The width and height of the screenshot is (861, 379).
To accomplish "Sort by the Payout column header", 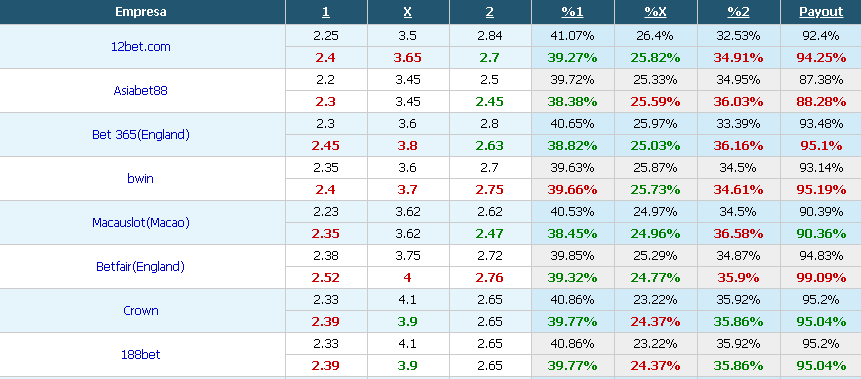I will point(821,12).
